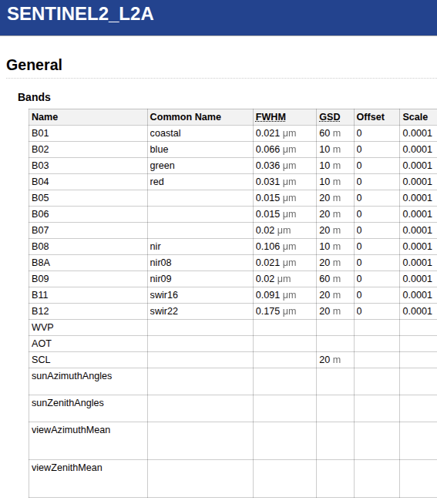The width and height of the screenshot is (437, 504).
Task: Click the SENTINEL2_L2A page title
Action: tap(80, 14)
